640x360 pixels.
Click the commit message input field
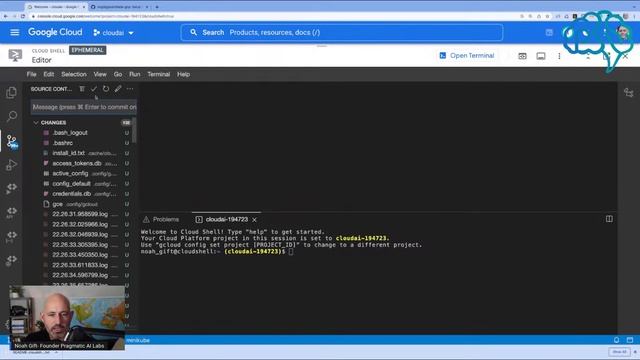pyautogui.click(x=84, y=107)
